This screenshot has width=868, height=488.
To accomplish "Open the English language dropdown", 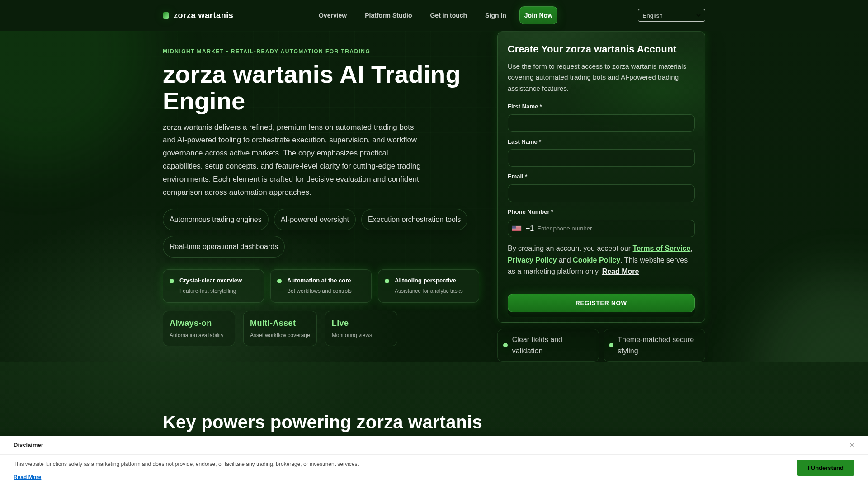I will tap(671, 15).
